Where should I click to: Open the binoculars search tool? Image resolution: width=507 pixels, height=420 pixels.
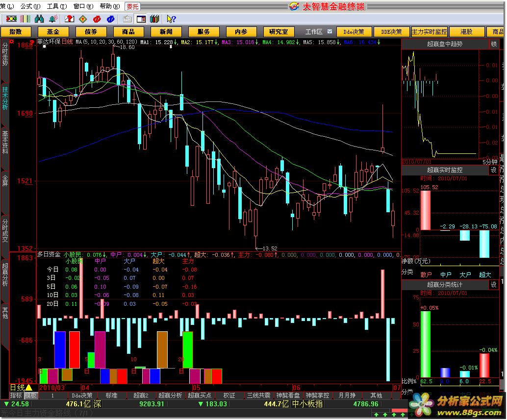[39, 19]
